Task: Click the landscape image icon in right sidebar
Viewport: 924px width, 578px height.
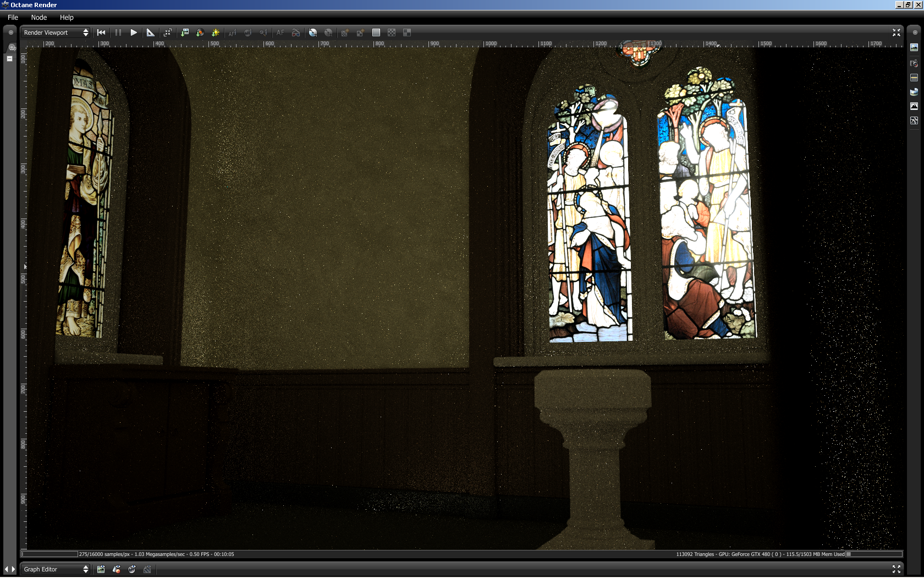Action: 914,48
